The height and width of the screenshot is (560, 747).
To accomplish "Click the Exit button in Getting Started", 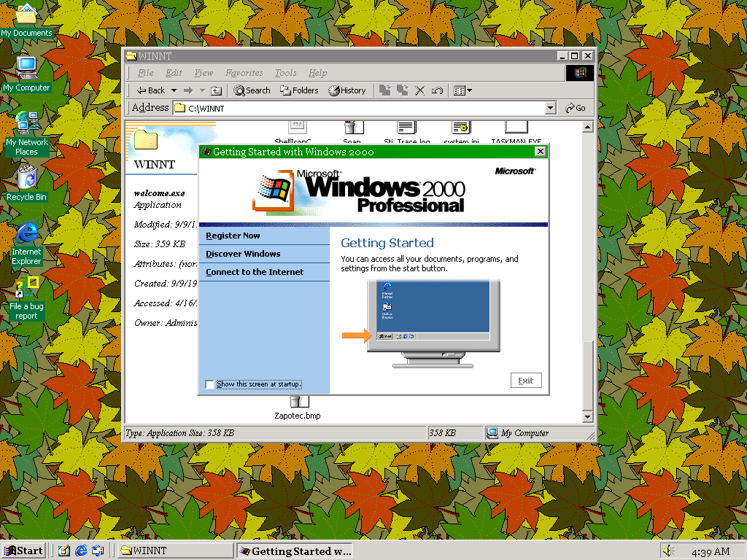I will pos(526,381).
